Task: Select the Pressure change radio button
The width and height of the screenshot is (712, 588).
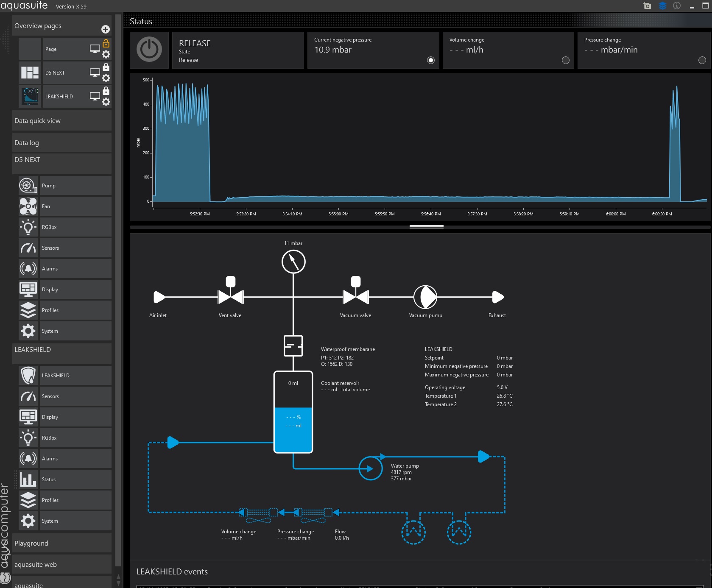Action: point(702,60)
